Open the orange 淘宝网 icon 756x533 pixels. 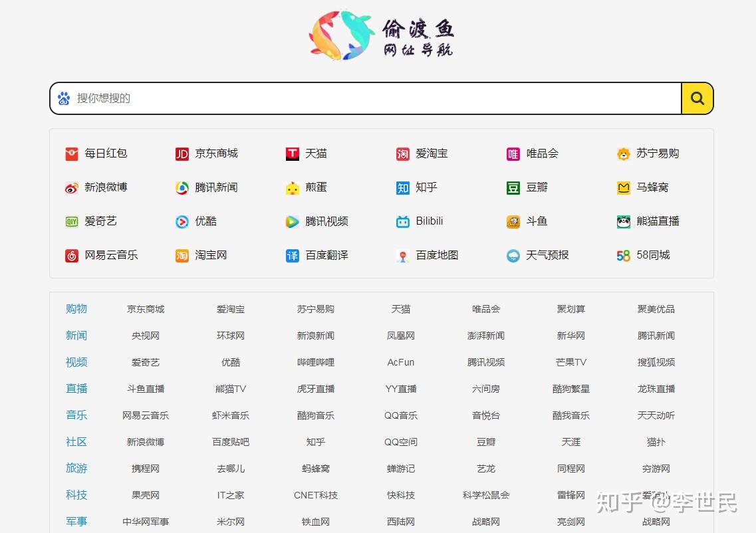point(182,255)
